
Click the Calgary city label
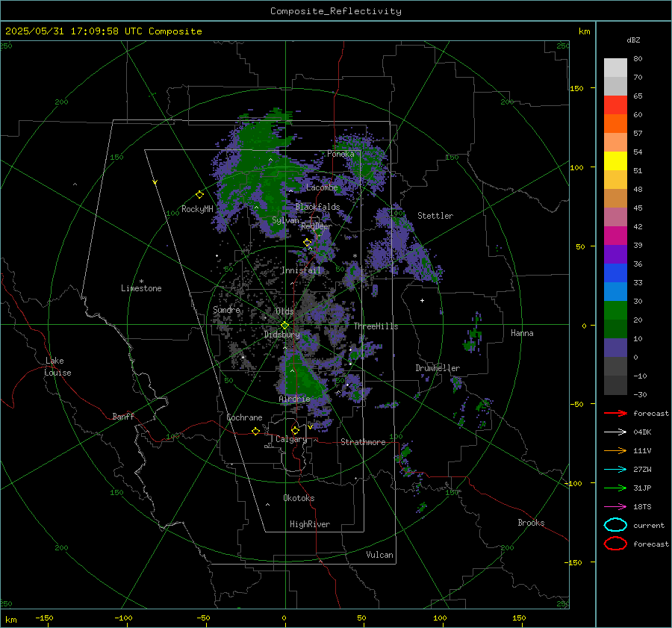tap(291, 439)
